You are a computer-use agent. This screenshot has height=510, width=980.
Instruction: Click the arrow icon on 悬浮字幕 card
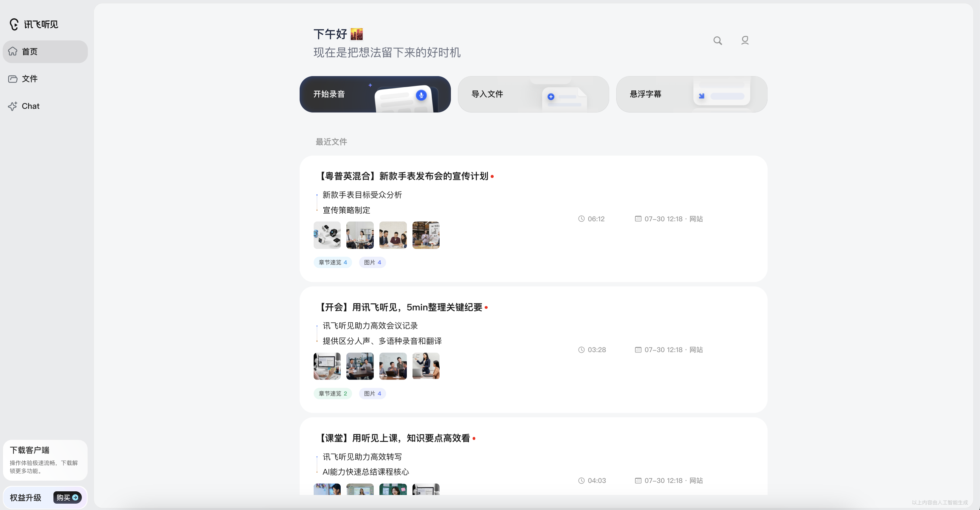pyautogui.click(x=701, y=96)
